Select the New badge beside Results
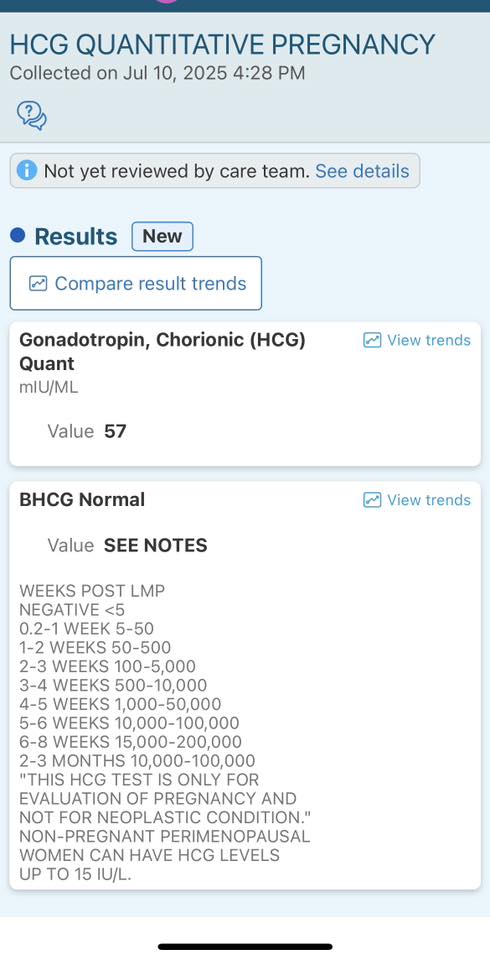Image resolution: width=490 pixels, height=960 pixels. [162, 236]
